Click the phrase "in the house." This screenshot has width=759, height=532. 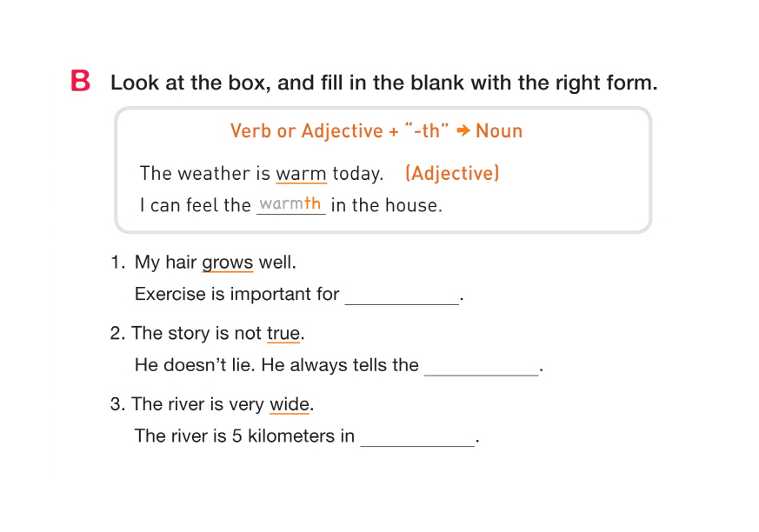click(x=386, y=206)
